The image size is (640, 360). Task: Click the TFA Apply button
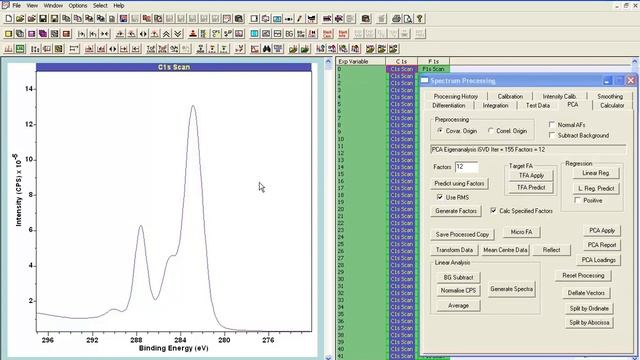[531, 175]
